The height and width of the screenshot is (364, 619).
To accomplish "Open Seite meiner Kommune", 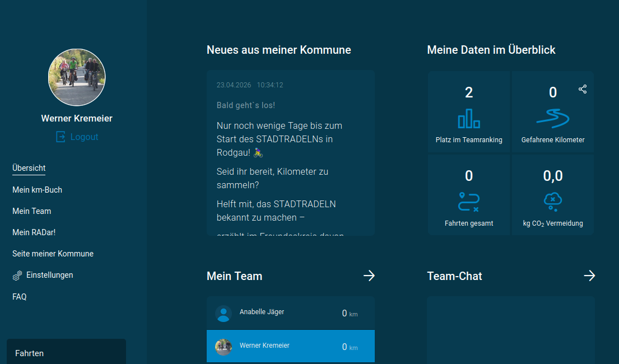I will point(53,254).
